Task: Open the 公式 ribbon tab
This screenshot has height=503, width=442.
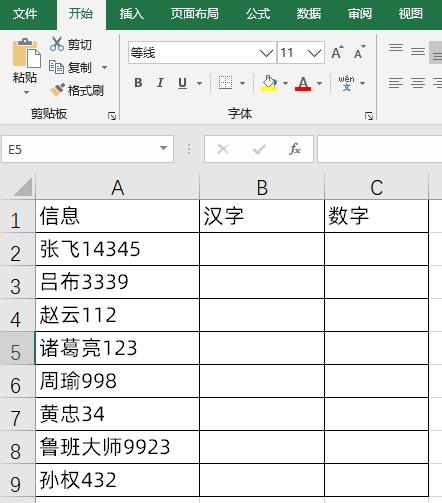Action: pyautogui.click(x=258, y=14)
